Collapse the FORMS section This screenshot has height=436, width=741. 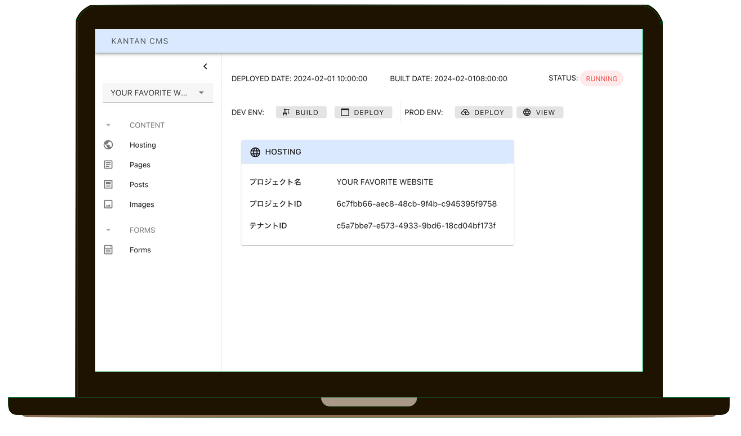click(x=108, y=230)
